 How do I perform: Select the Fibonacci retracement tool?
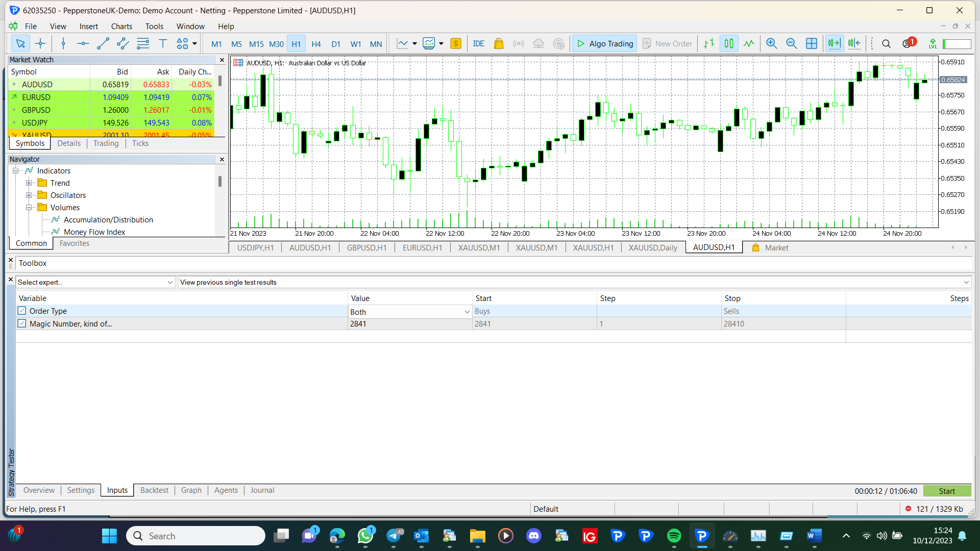coord(143,44)
